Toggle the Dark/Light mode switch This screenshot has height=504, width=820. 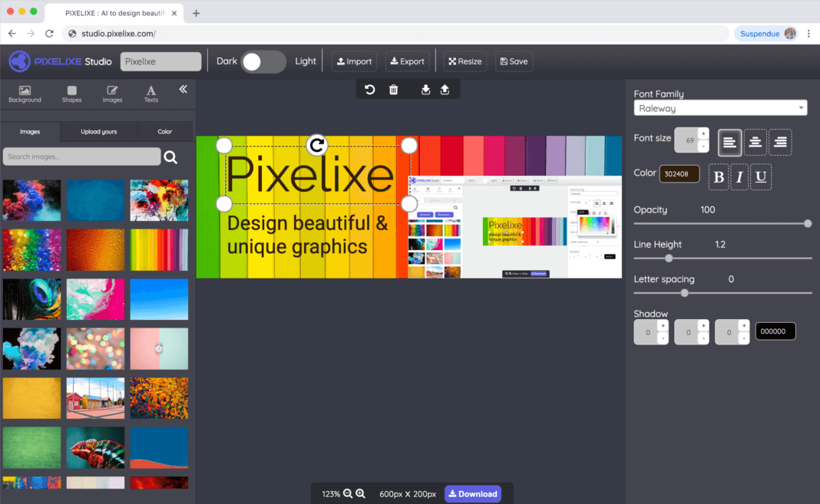coord(264,61)
